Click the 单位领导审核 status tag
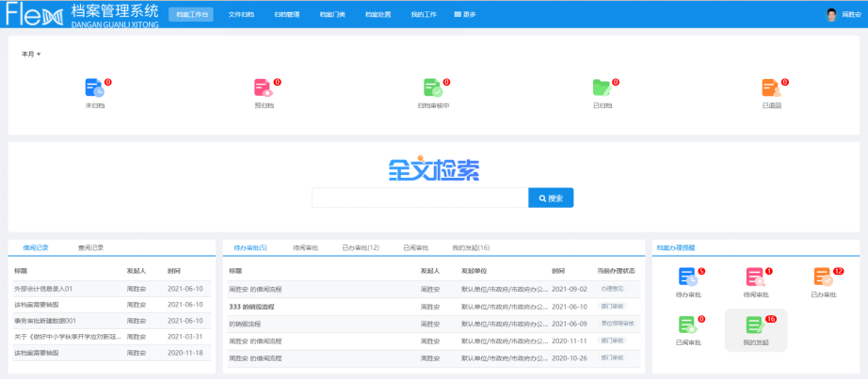This screenshot has width=868, height=380. click(x=618, y=323)
